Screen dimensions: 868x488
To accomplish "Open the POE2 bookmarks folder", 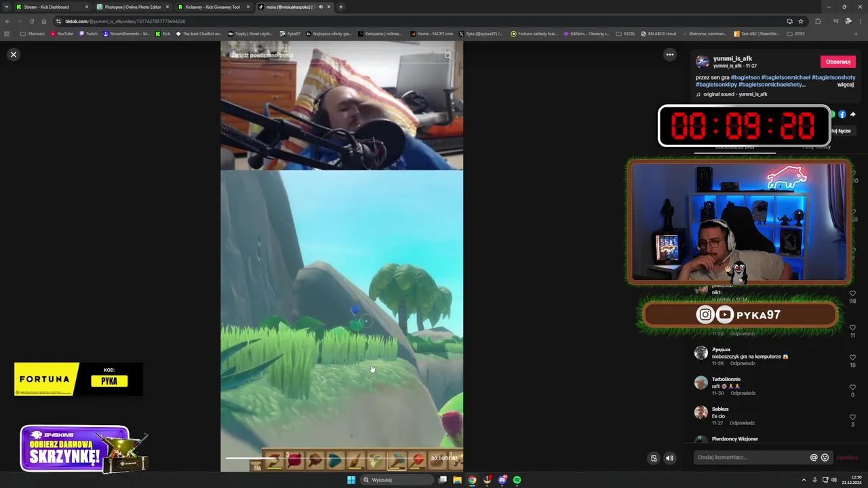I will click(796, 33).
